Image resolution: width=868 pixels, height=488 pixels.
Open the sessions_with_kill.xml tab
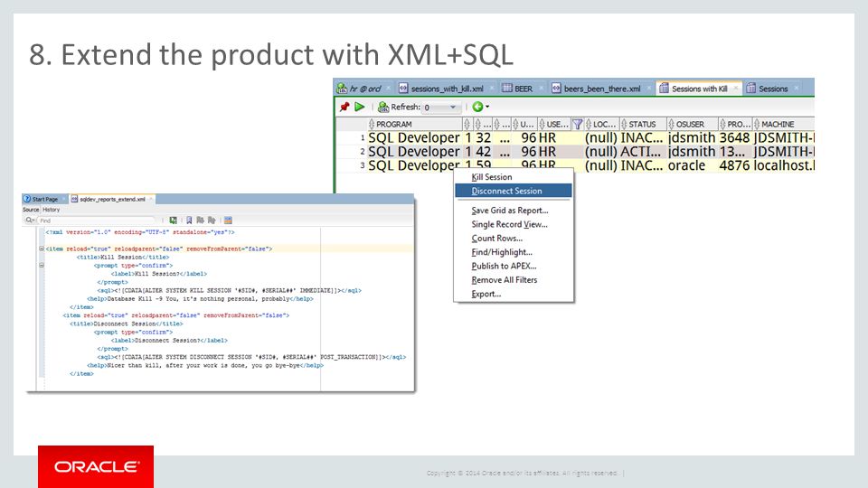441,89
